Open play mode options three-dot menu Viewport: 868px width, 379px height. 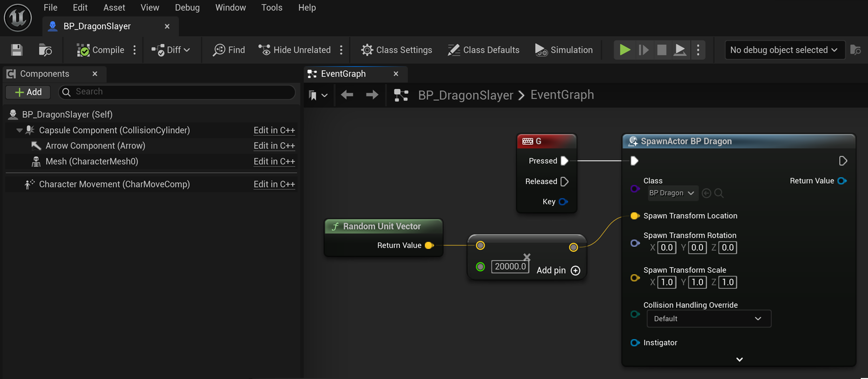coord(698,50)
